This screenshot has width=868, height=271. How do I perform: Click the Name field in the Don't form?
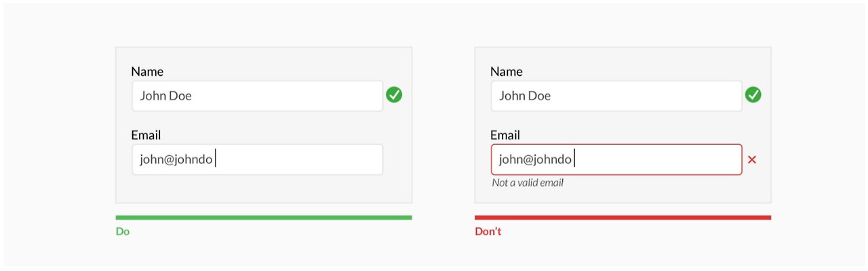(616, 96)
